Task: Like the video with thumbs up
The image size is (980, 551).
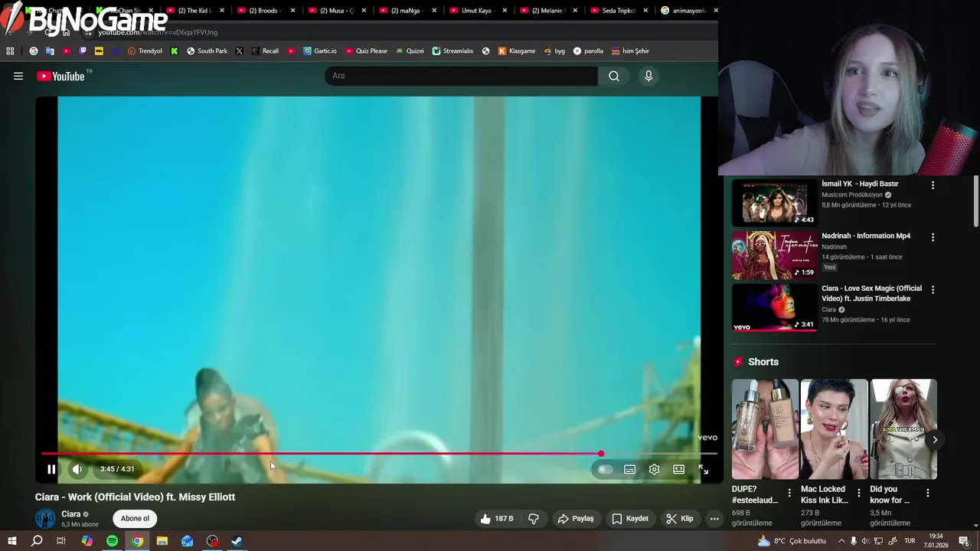Action: pos(496,518)
